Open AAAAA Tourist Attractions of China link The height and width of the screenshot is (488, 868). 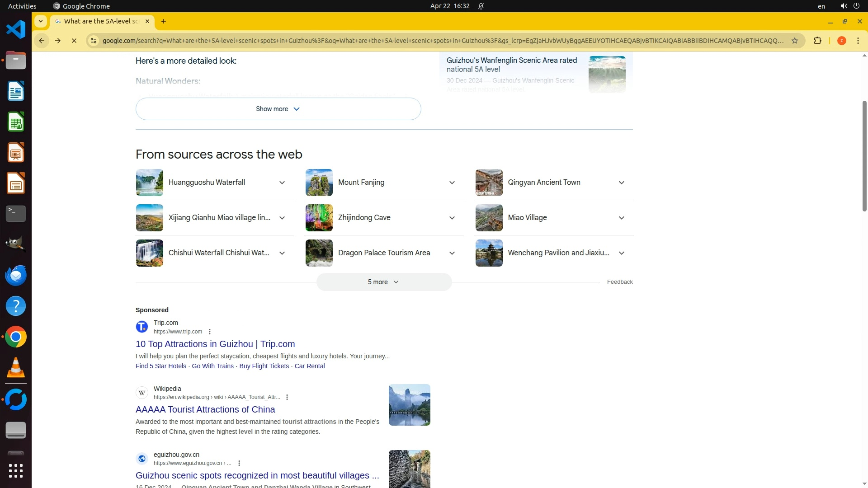[x=205, y=409]
